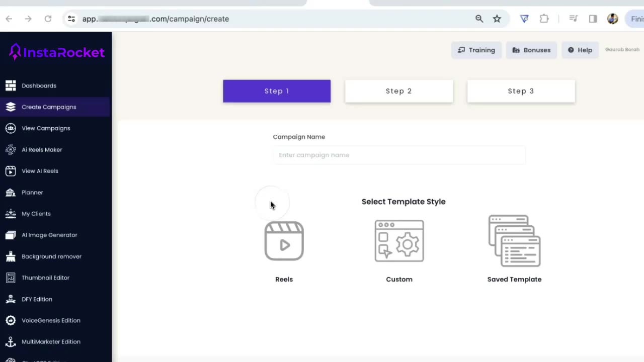644x362 pixels.
Task: Bookmark this page with star
Action: [x=497, y=19]
